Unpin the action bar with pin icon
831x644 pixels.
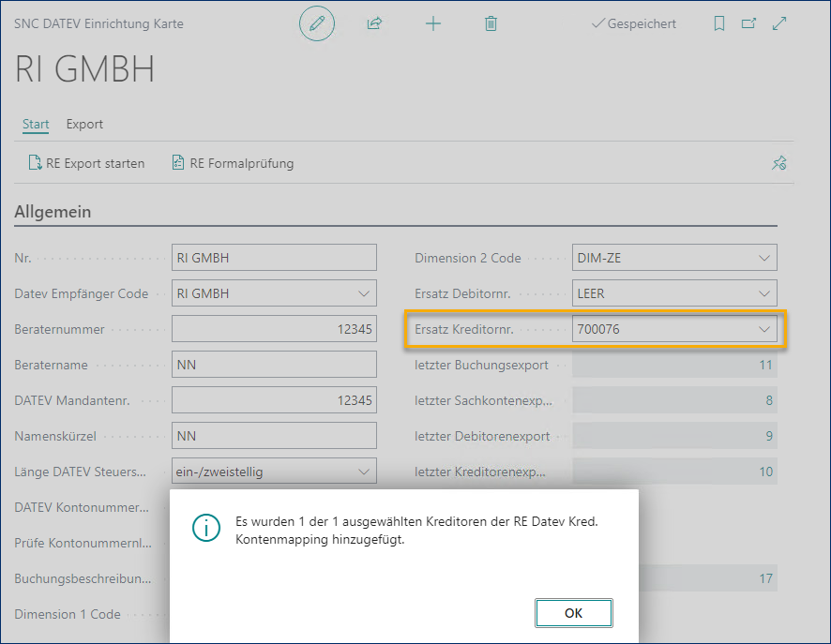[x=778, y=162]
